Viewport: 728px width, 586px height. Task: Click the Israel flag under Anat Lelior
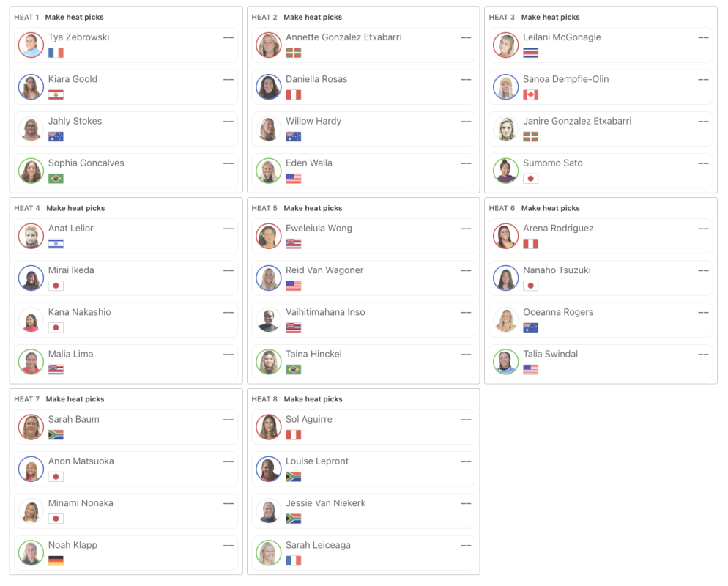tap(56, 244)
